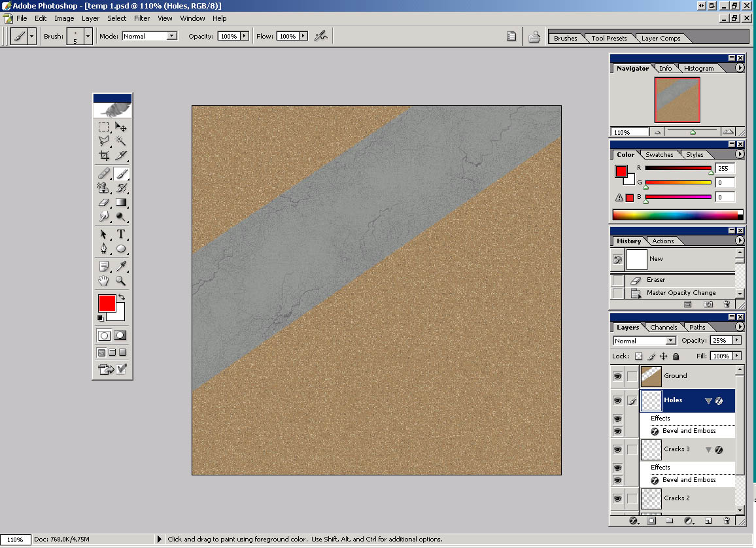Choose the Zoom tool

tap(121, 281)
